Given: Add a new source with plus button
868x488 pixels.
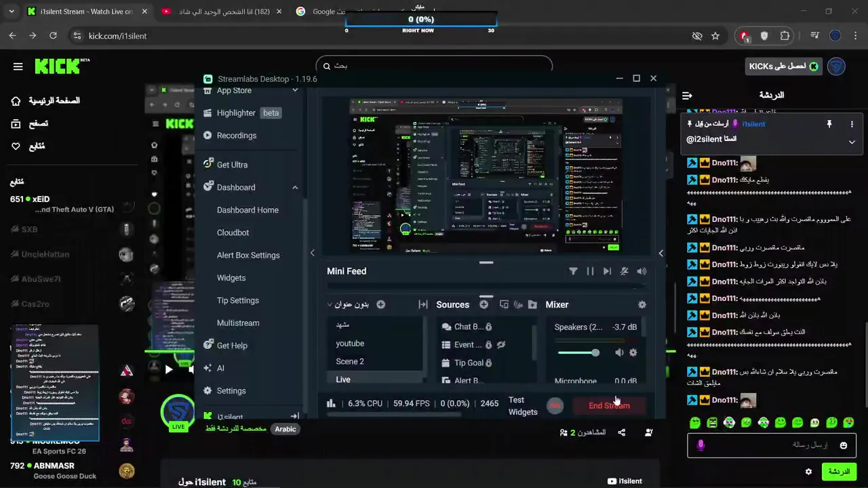Looking at the screenshot, I should click(x=484, y=304).
